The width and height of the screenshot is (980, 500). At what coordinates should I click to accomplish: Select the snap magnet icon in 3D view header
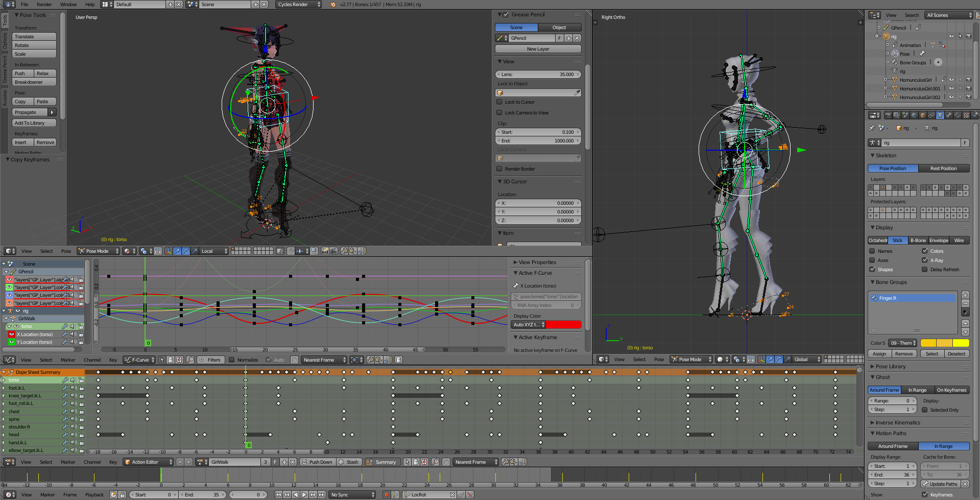tap(291, 251)
